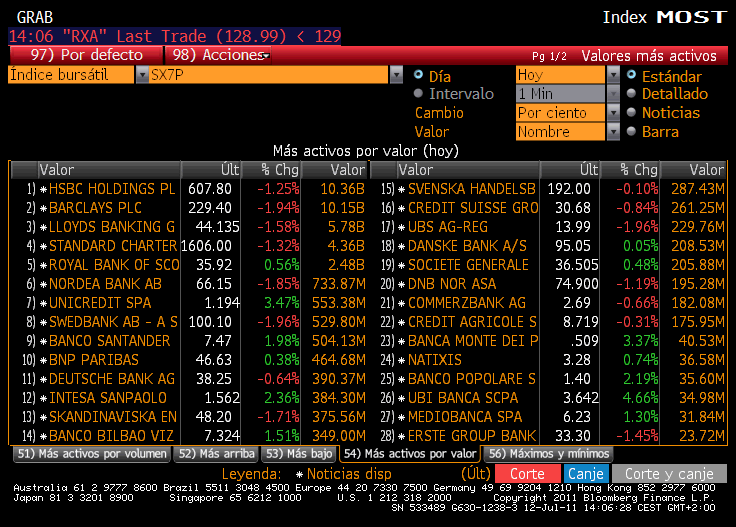This screenshot has height=527, width=736.
Task: Open the Por ciento dropdown arrow
Action: pyautogui.click(x=613, y=113)
